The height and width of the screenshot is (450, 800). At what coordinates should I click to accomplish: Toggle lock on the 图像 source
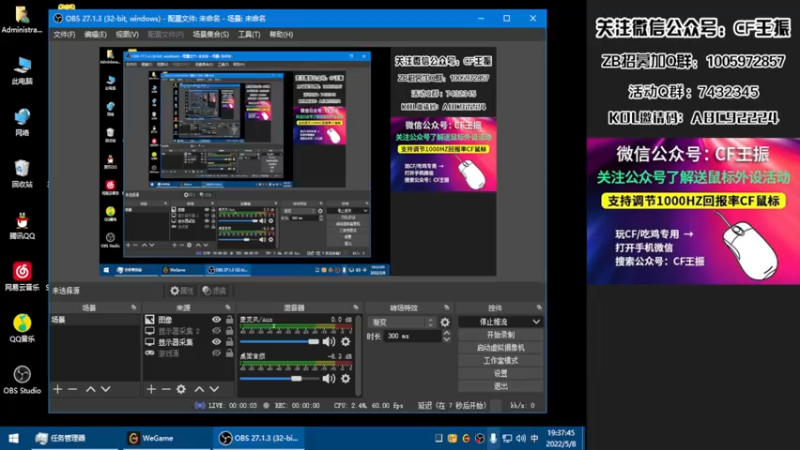pyautogui.click(x=230, y=319)
